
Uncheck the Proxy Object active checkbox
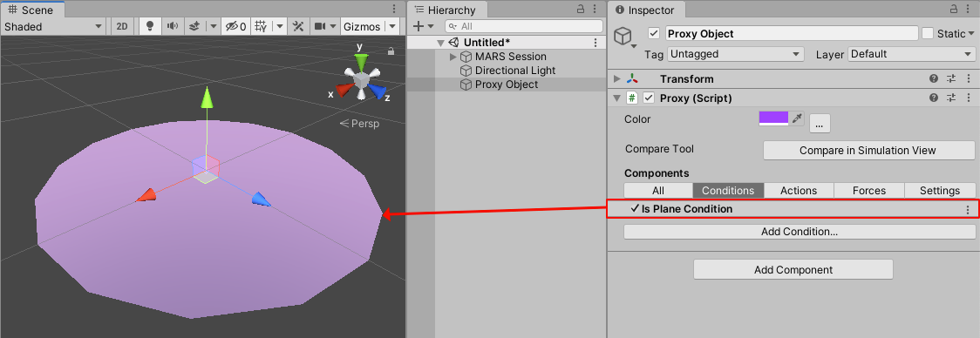[x=655, y=33]
